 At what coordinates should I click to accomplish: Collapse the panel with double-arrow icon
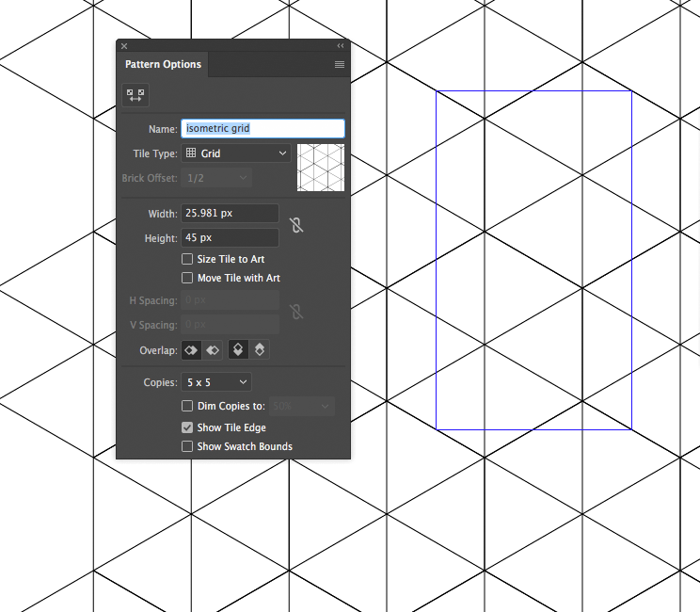pos(341,45)
